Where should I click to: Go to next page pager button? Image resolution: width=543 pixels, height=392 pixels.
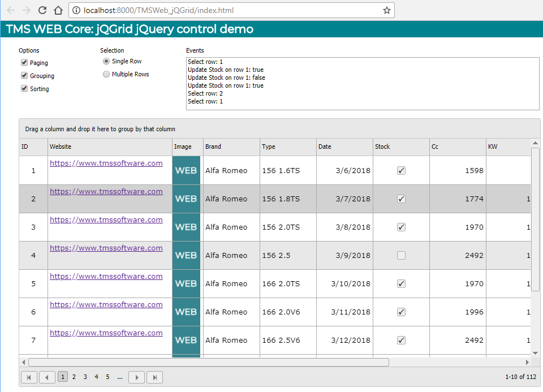pyautogui.click(x=136, y=377)
